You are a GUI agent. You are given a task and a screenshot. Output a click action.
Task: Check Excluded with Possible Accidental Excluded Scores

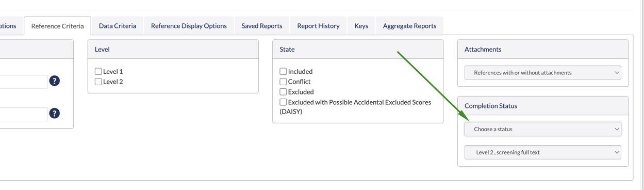[x=283, y=102]
